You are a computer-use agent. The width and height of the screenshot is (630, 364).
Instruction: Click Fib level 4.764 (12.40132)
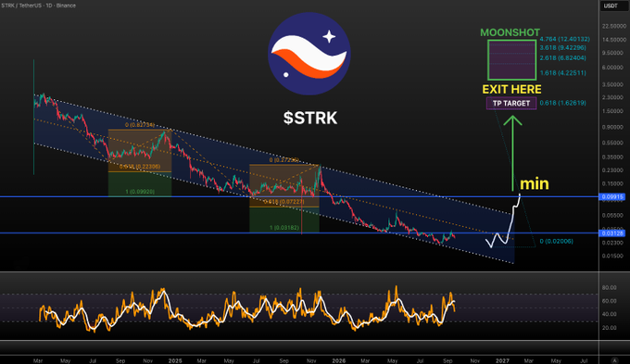click(564, 39)
